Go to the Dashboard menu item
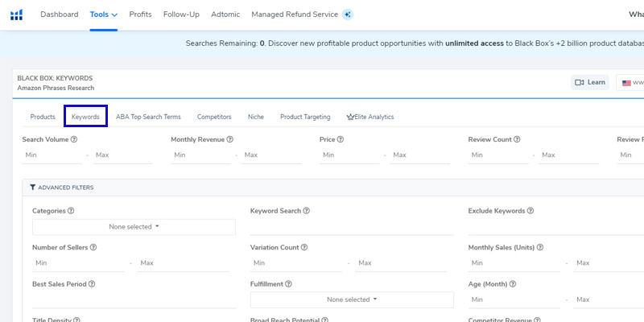Screen dimensions: 644x322 coord(60,14)
